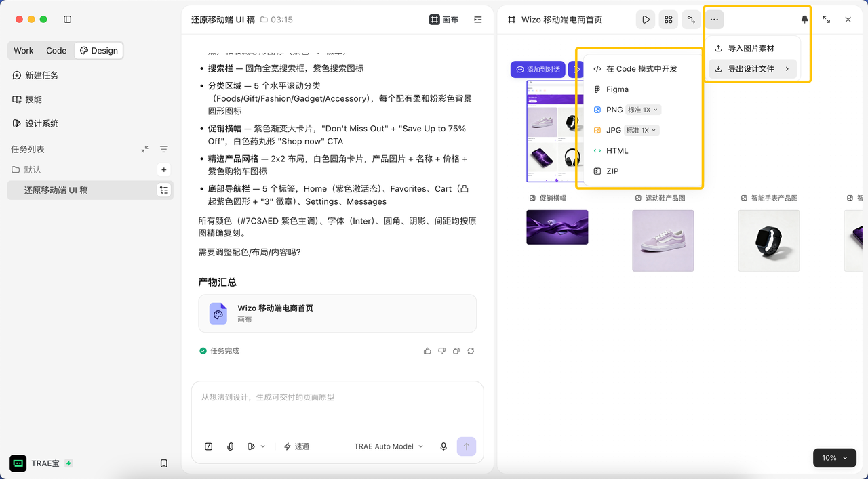Toggle the 画布 canvas view button

pyautogui.click(x=444, y=20)
